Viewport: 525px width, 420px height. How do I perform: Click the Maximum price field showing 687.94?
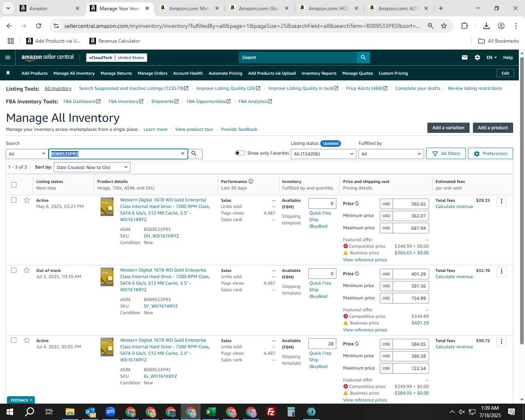tap(411, 228)
